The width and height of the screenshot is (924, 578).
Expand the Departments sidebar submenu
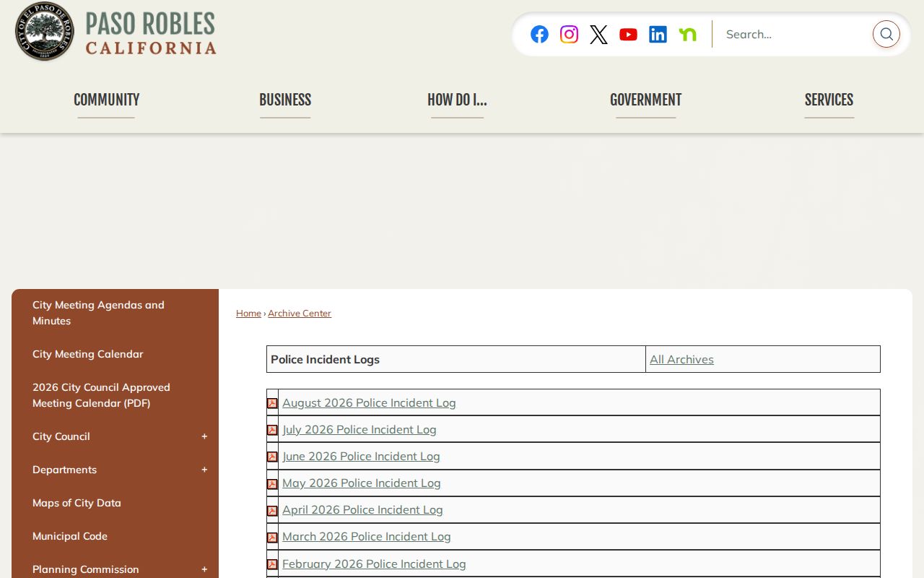coord(204,470)
